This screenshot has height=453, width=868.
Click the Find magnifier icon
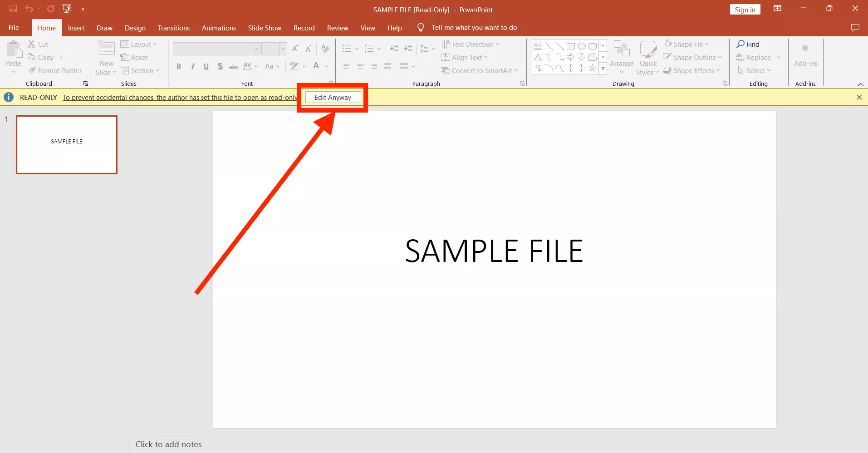tap(740, 44)
